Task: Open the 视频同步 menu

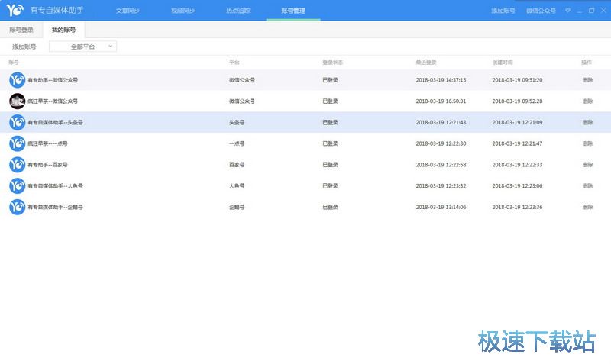Action: click(x=183, y=11)
